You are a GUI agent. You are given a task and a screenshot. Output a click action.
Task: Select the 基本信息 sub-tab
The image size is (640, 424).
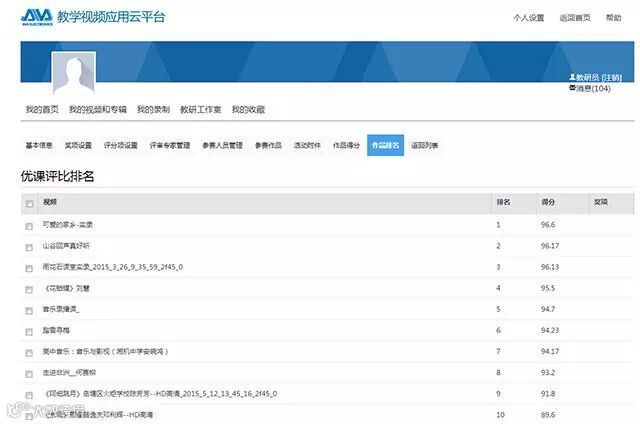click(x=39, y=145)
